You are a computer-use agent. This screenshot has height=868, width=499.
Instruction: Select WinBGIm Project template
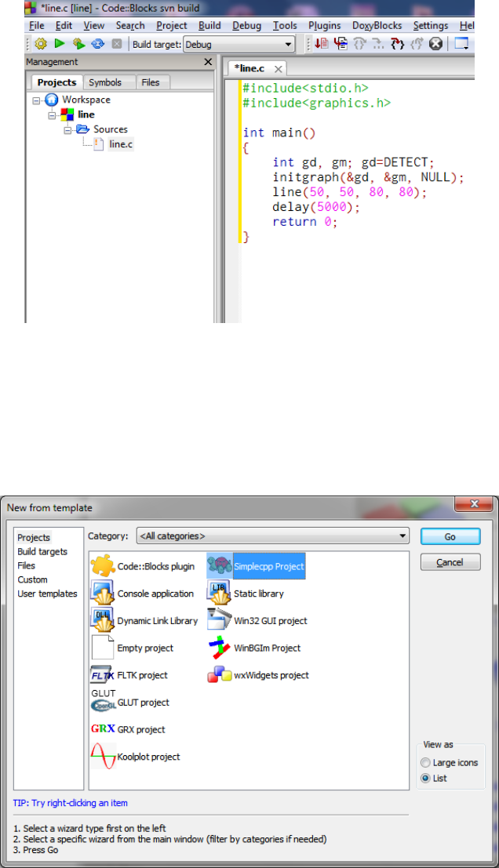click(x=255, y=648)
